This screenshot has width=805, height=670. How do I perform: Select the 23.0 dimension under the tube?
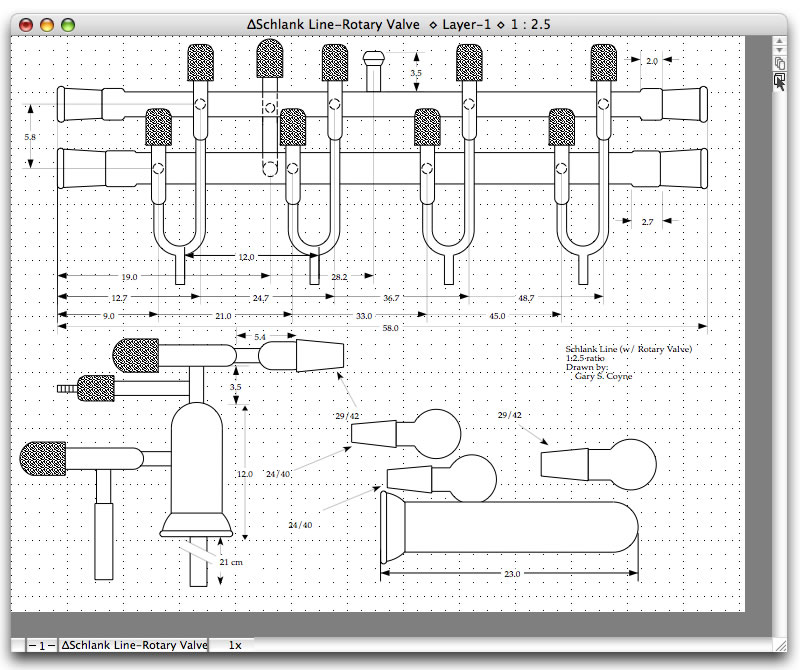(508, 574)
